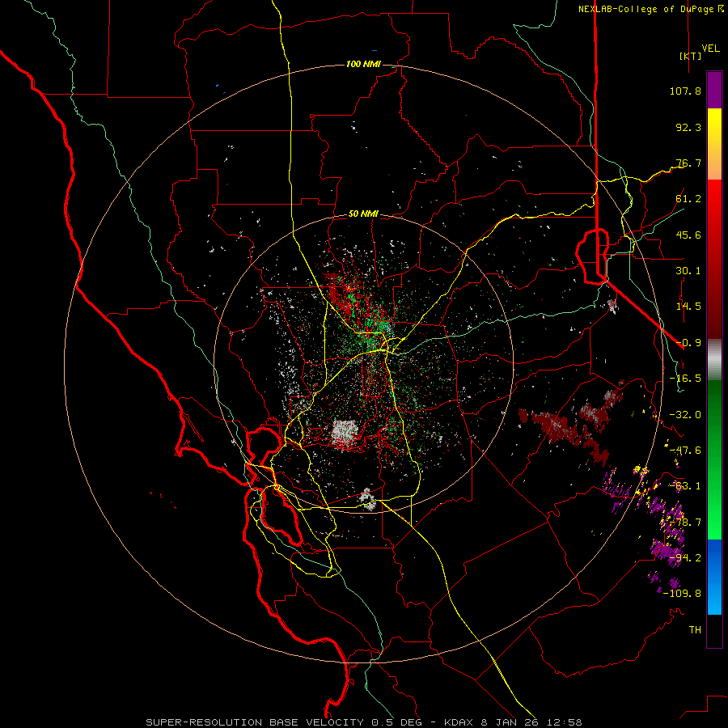The height and width of the screenshot is (728, 728).
Task: Click the -16.5 velocity scale value
Action: [x=685, y=379]
